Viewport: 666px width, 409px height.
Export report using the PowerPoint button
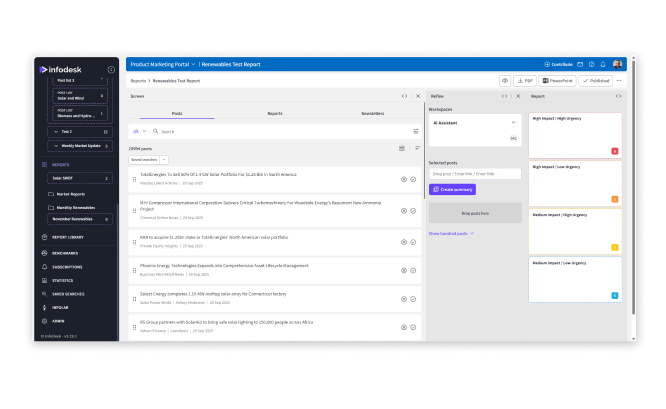click(x=558, y=81)
